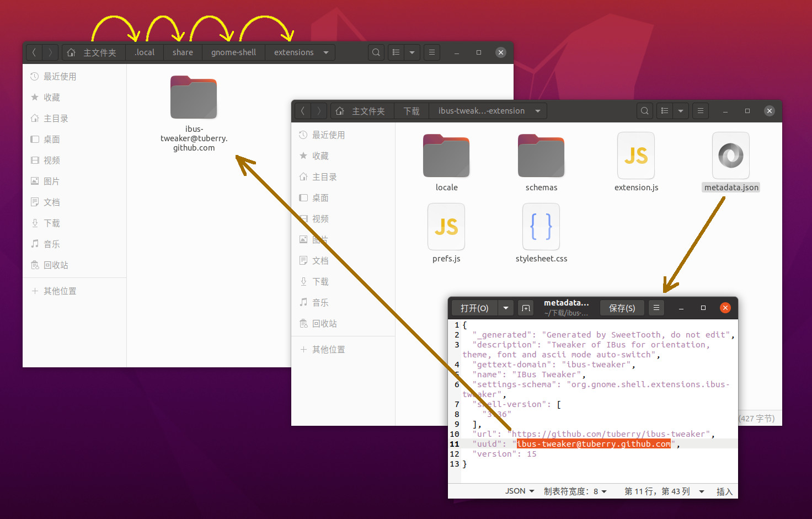Open 最近使用 in extensions window sidebar
The height and width of the screenshot is (519, 812).
[74, 77]
